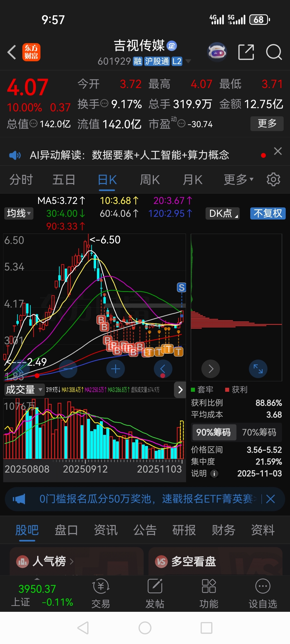Open 股吧 tab
The height and width of the screenshot is (644, 290).
tap(27, 530)
